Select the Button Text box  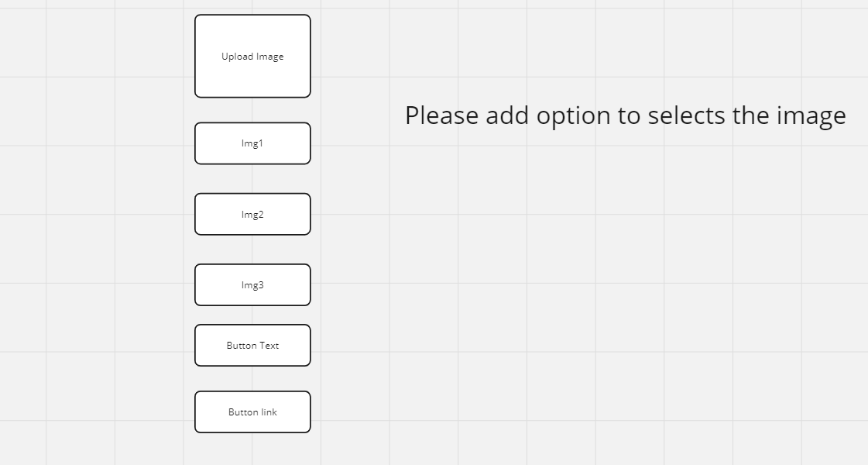coord(252,346)
